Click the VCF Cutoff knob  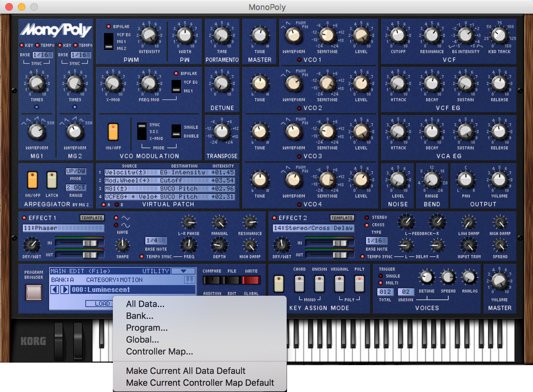398,36
